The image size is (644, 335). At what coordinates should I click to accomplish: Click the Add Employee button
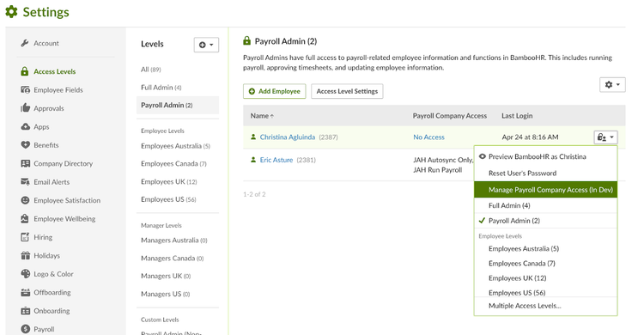click(275, 91)
